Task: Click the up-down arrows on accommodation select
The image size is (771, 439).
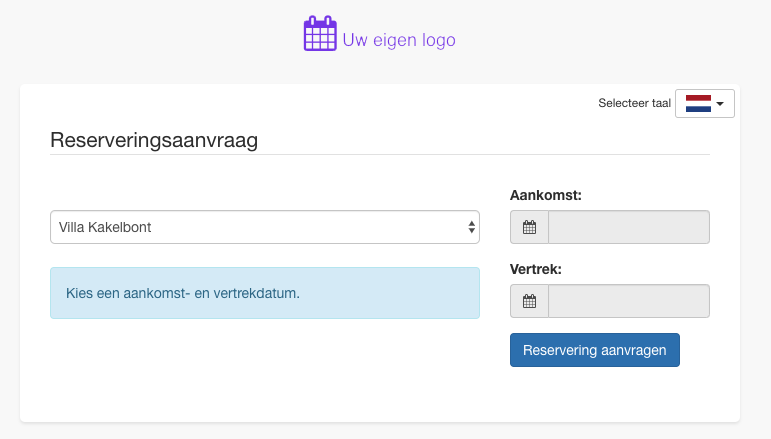Action: [471, 227]
